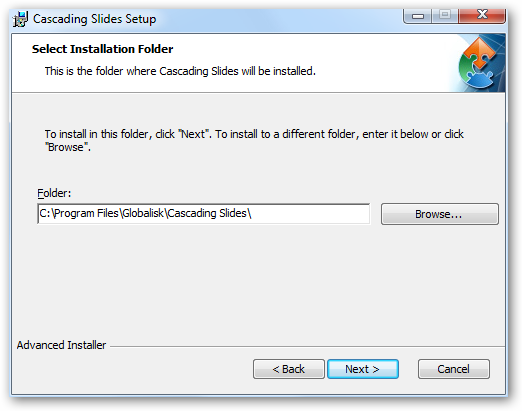522x411 pixels.
Task: Click the "Select Installation Folder" heading
Action: (x=102, y=49)
